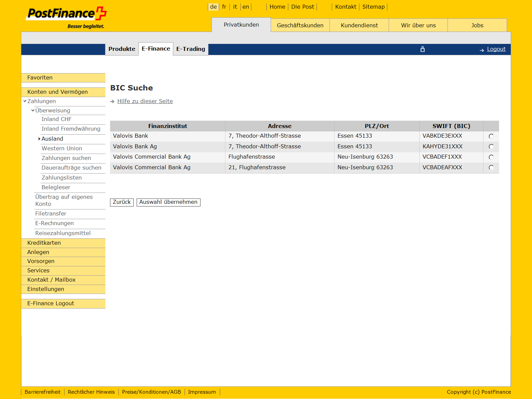The height and width of the screenshot is (399, 532).
Task: Open Zahlungen suchen
Action: pyautogui.click(x=66, y=158)
